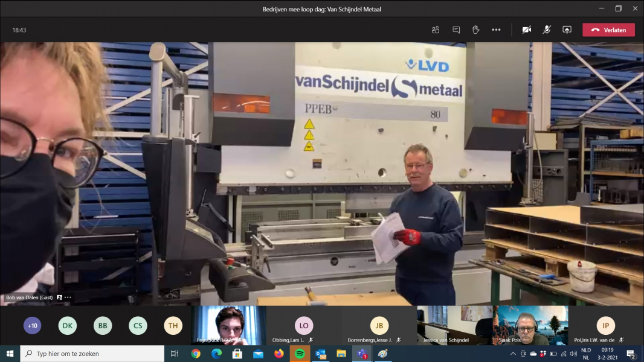The image size is (644, 362).
Task: Open the Windows notification center
Action: point(631,354)
